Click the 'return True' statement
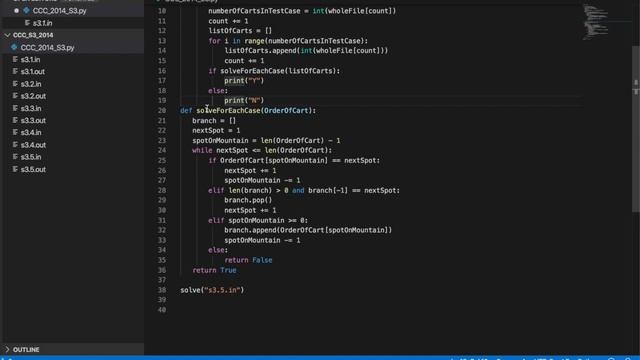640x360 pixels. click(214, 270)
